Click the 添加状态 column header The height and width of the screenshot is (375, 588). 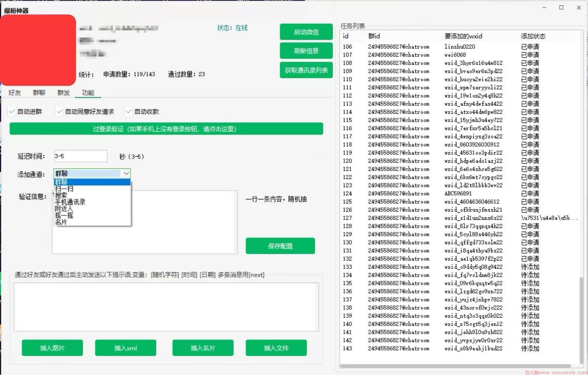click(533, 36)
